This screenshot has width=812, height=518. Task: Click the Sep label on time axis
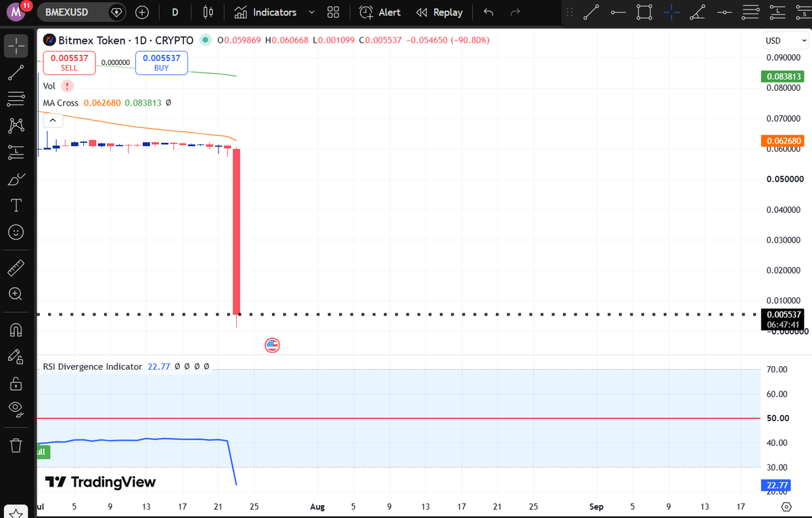(x=596, y=506)
